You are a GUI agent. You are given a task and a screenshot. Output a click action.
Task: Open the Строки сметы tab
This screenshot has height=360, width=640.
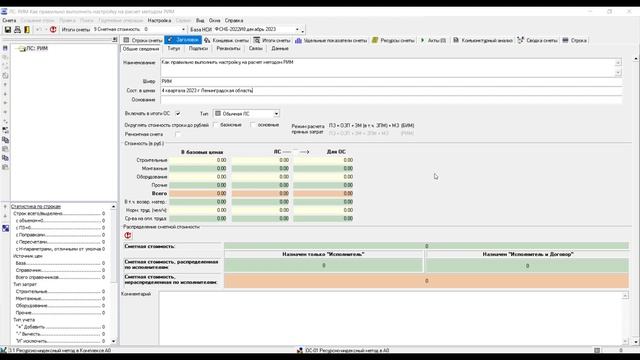point(143,40)
